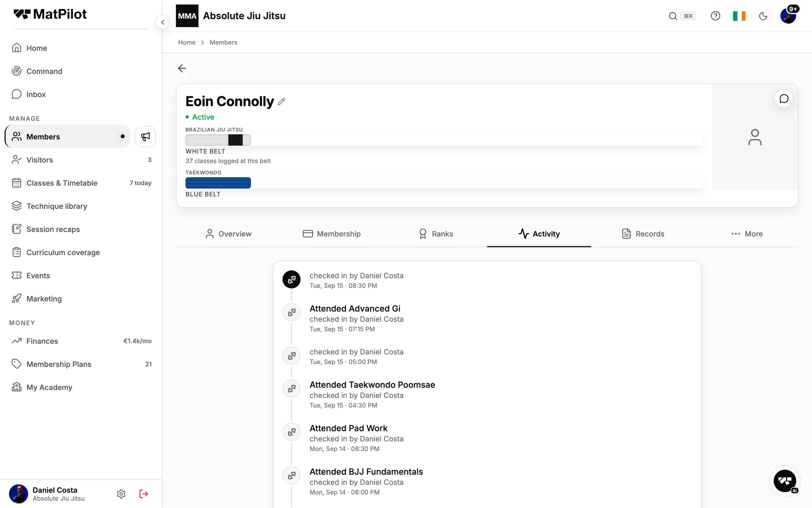
Task: Click the Attended Taekwondo Poomsae entry
Action: click(372, 384)
